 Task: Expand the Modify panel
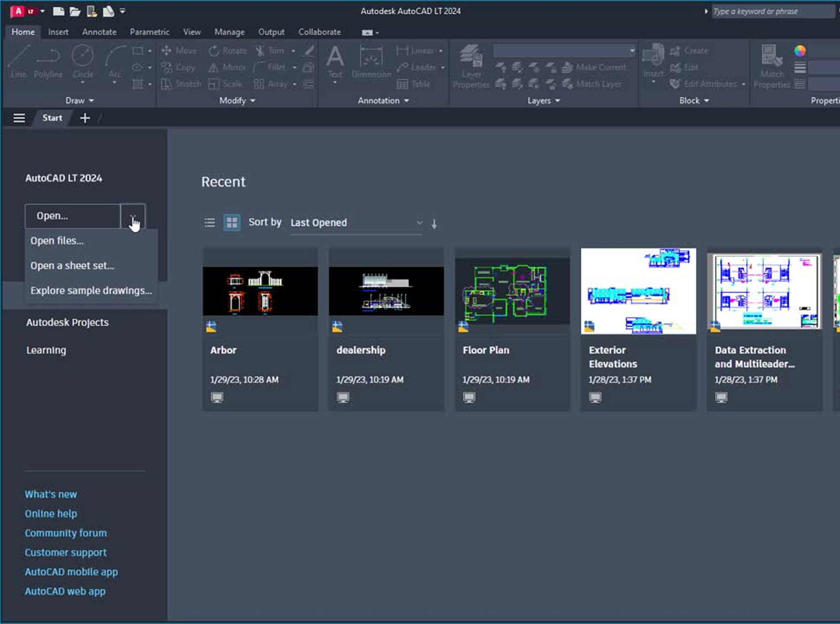point(237,100)
